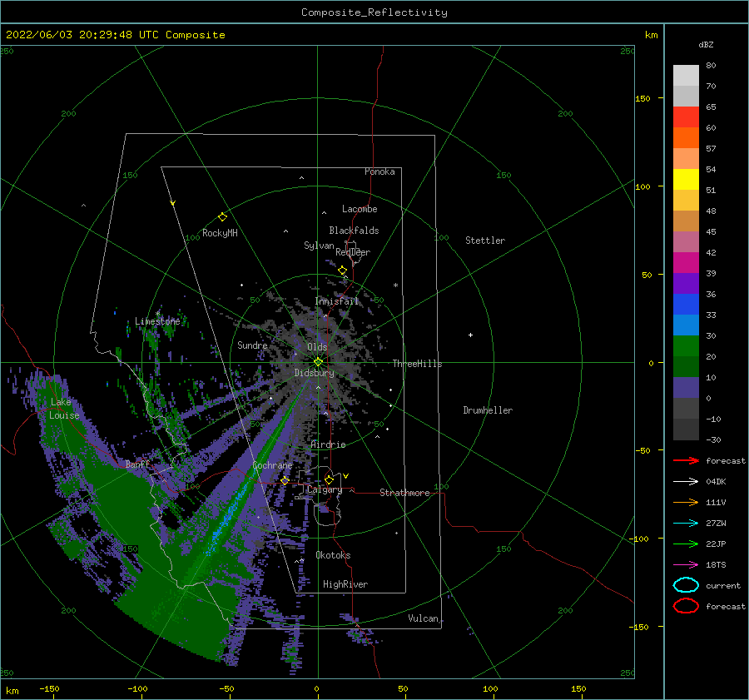
Task: Select the yellow diamond marker above Calgary
Action: tap(329, 479)
